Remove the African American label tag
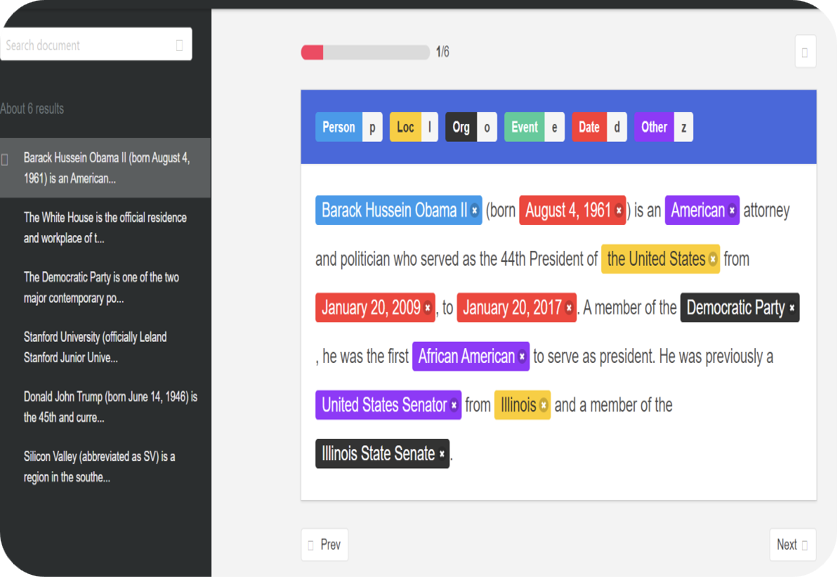Image resolution: width=838 pixels, height=577 pixels. (x=522, y=356)
